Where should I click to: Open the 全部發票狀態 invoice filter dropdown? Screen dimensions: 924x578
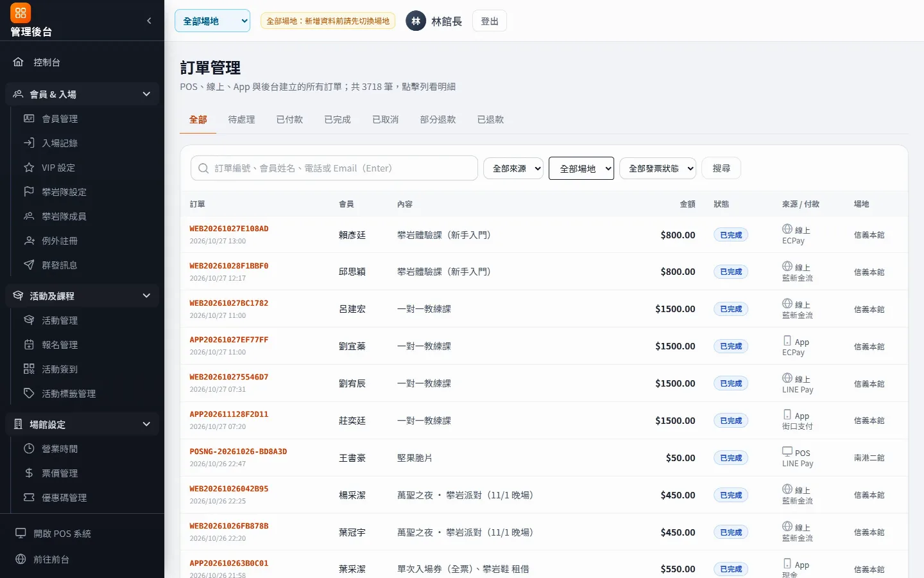658,168
